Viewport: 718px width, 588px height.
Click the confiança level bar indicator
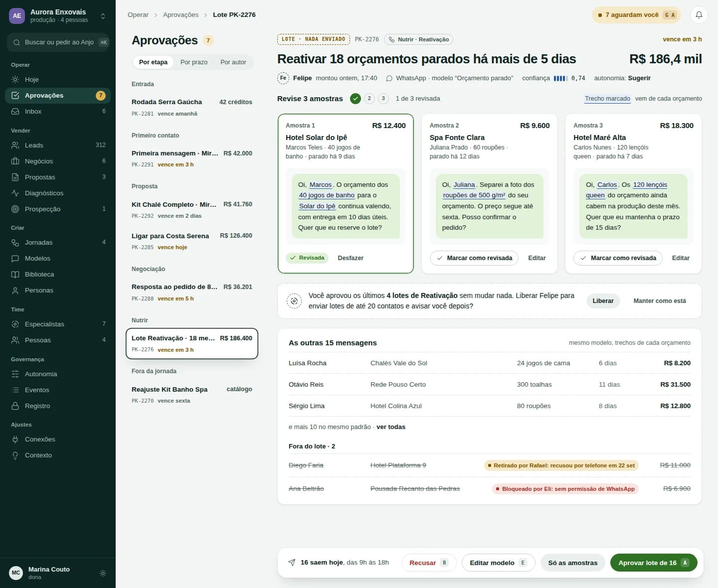pyautogui.click(x=560, y=78)
